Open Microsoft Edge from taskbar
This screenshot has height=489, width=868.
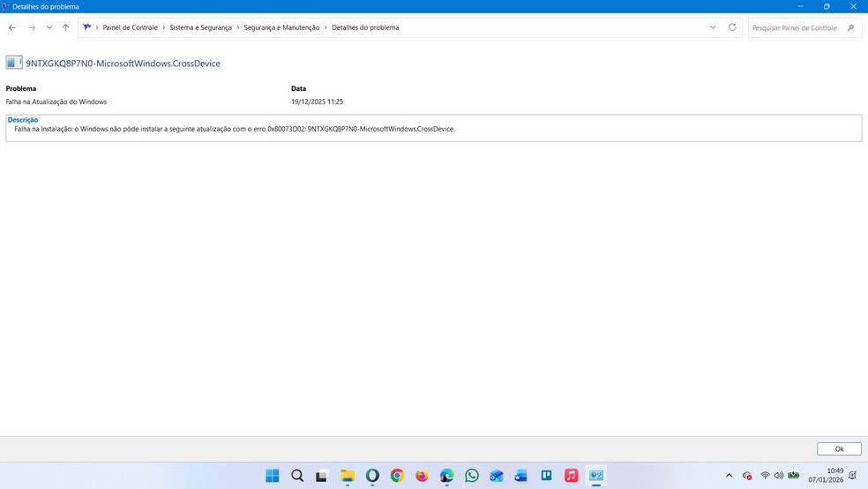[446, 476]
